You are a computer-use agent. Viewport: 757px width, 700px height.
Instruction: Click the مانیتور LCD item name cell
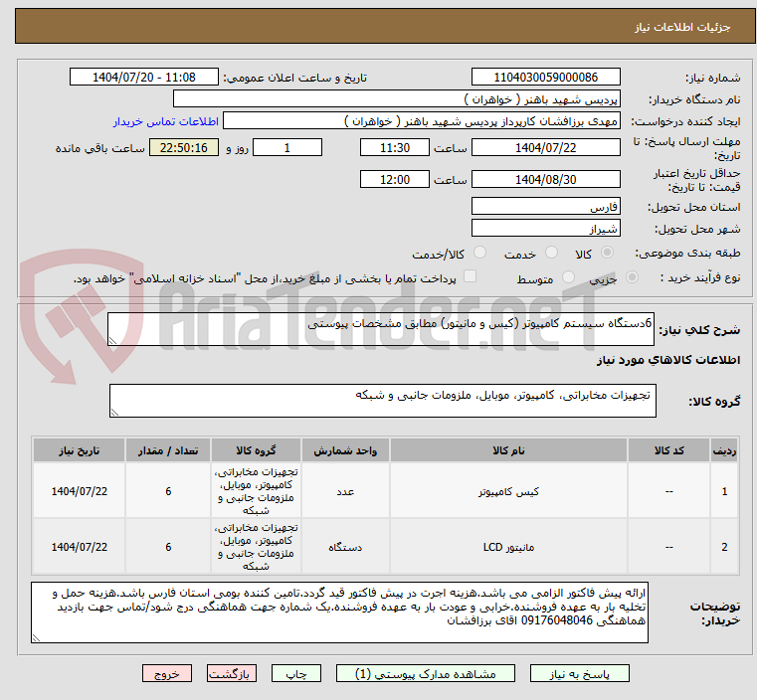pyautogui.click(x=508, y=547)
